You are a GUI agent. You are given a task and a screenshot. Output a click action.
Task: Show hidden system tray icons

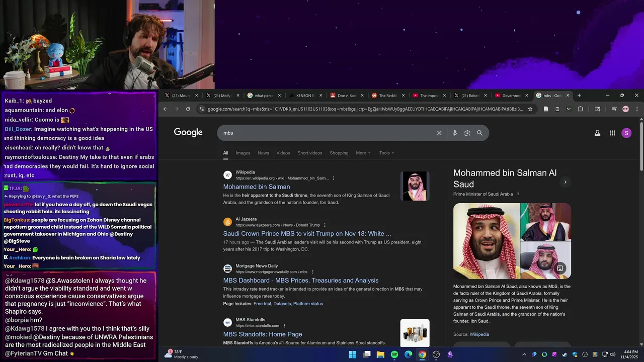[x=524, y=354]
